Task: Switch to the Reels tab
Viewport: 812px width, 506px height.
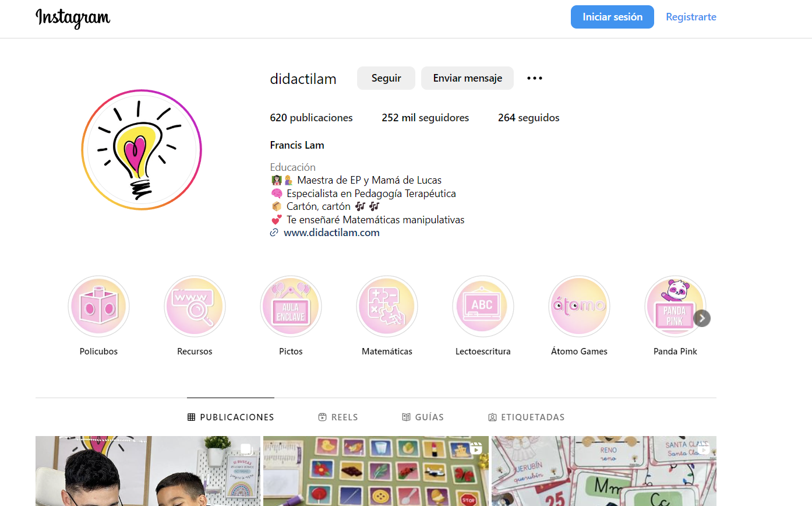Action: [338, 417]
